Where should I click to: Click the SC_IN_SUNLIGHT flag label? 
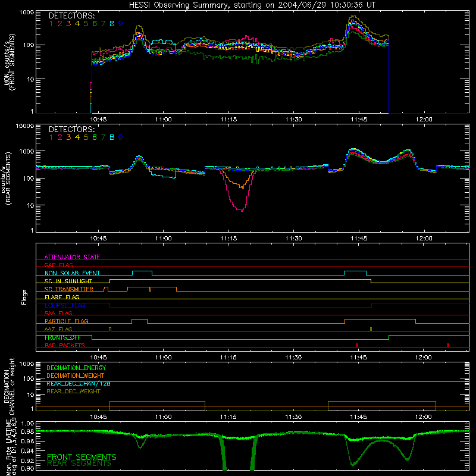tap(68, 281)
